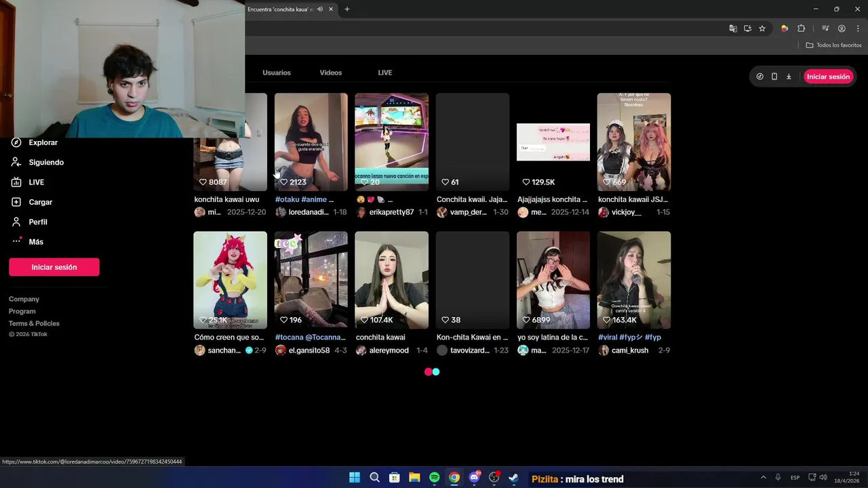Open the media control icon in Chrome
This screenshot has width=868, height=488.
pyautogui.click(x=825, y=28)
